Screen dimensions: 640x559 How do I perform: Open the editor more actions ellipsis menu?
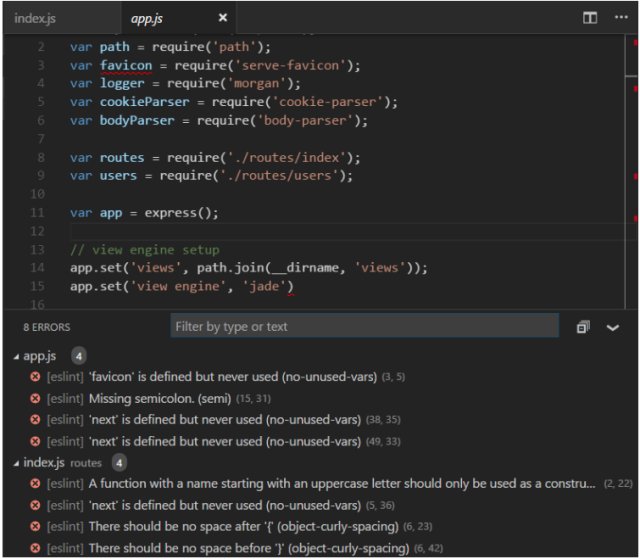coord(621,17)
